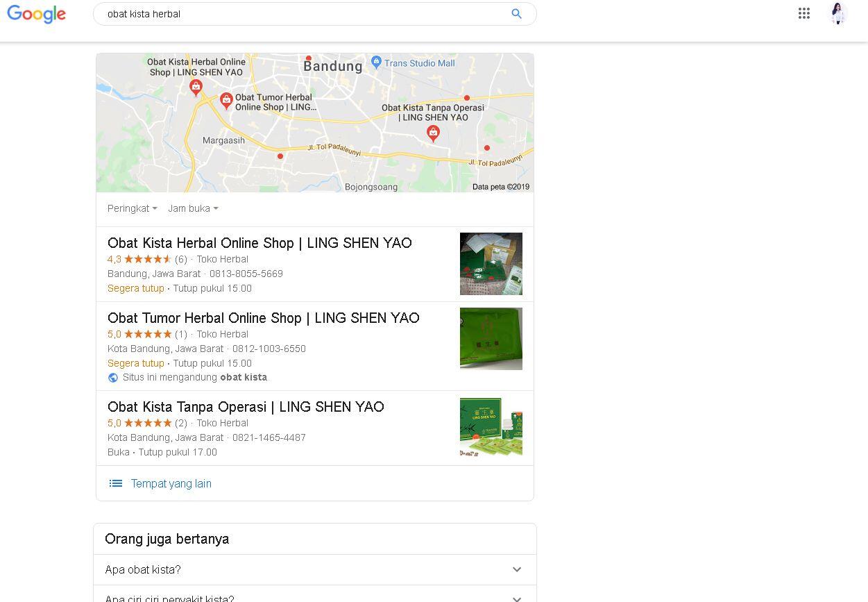
Task: Open the Jam buka filter dropdown
Action: pyautogui.click(x=193, y=208)
